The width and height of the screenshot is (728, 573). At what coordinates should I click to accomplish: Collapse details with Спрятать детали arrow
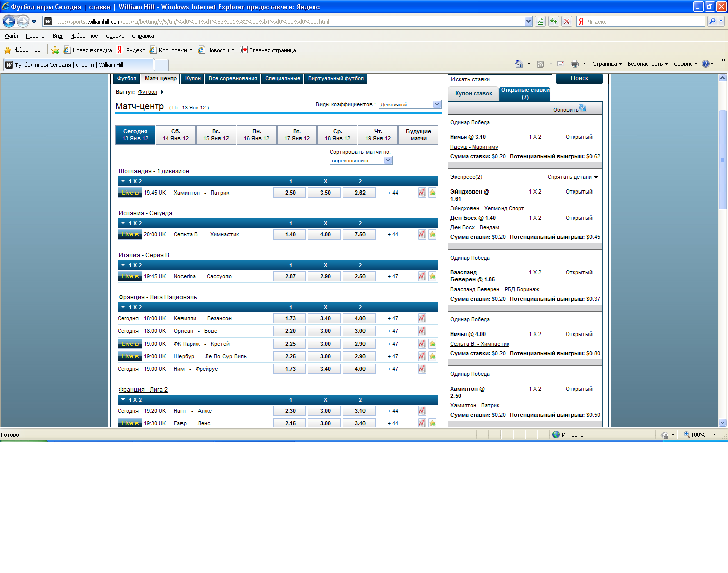596,177
